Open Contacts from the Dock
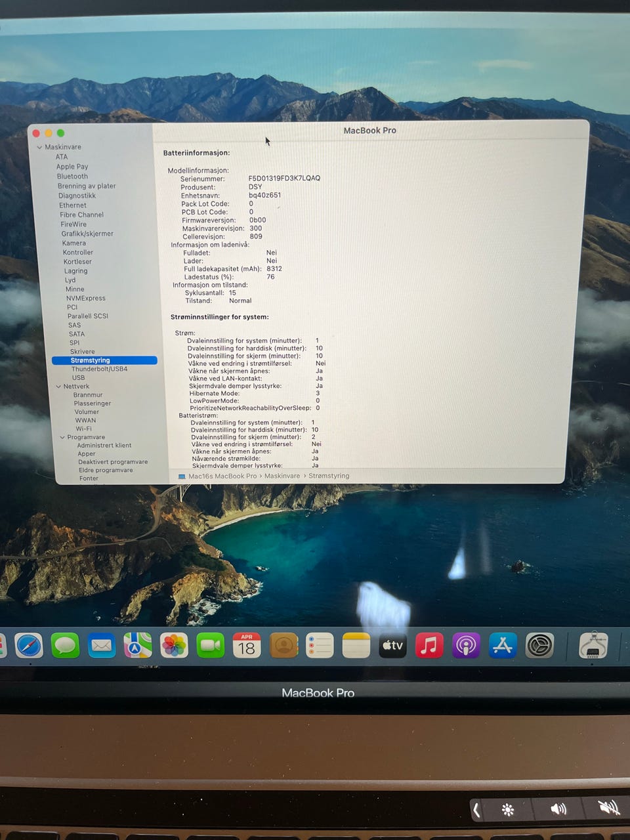The width and height of the screenshot is (630, 840). (283, 646)
